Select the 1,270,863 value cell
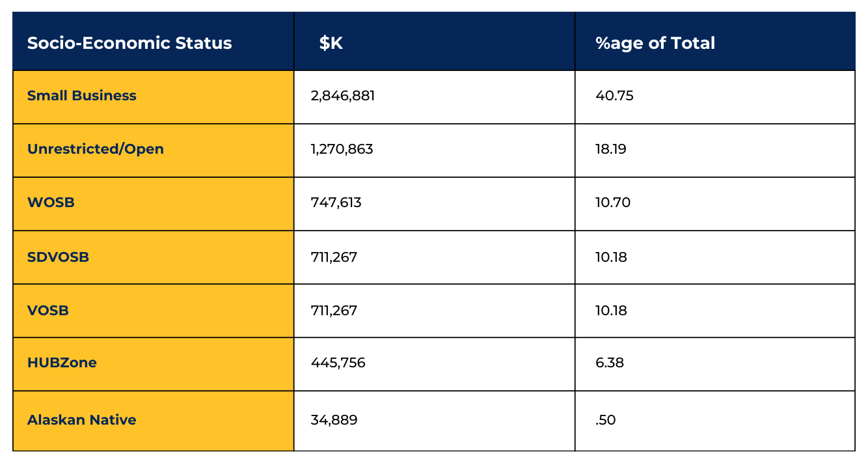This screenshot has width=868, height=465. [x=342, y=149]
